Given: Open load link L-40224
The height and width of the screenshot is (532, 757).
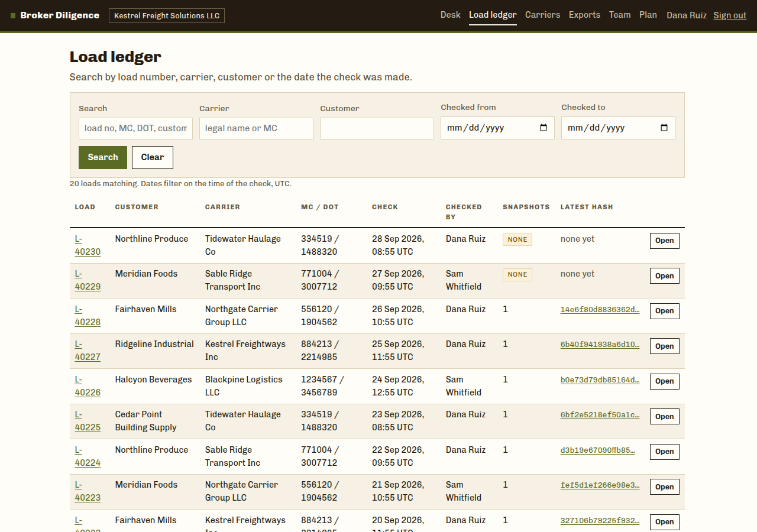Looking at the screenshot, I should (x=88, y=456).
